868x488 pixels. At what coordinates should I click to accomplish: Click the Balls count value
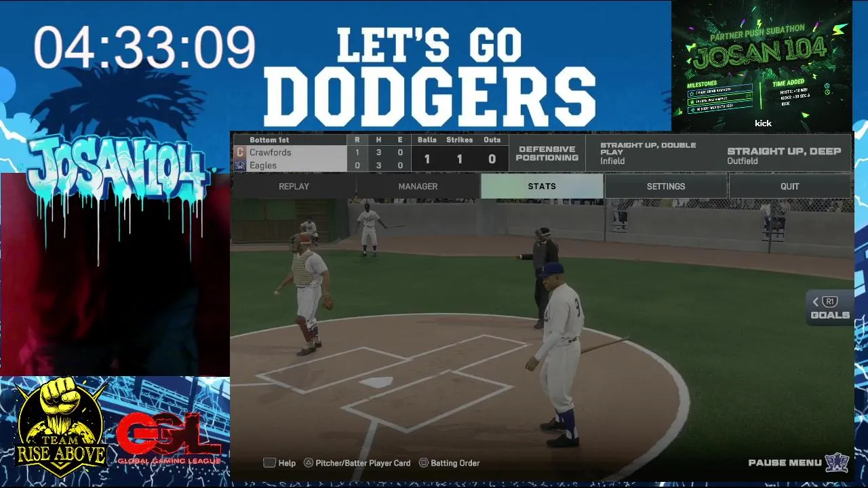pyautogui.click(x=427, y=159)
